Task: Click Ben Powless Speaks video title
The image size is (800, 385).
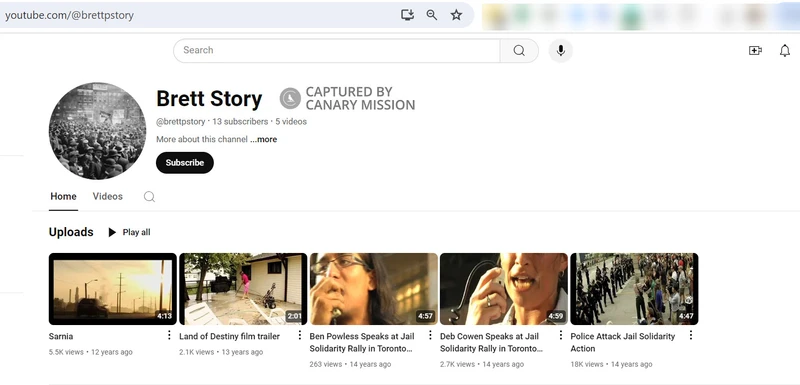Action: [x=362, y=343]
